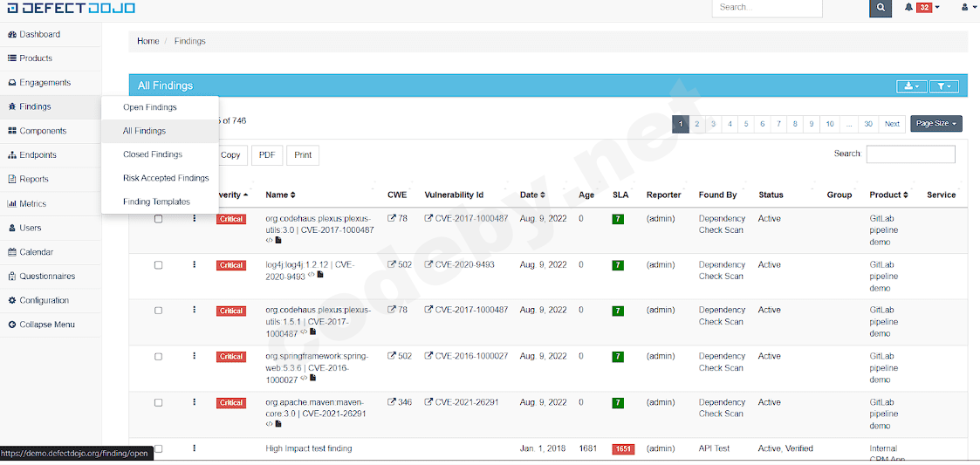This screenshot has width=980, height=465.
Task: Click the search magnifier button
Action: [881, 8]
